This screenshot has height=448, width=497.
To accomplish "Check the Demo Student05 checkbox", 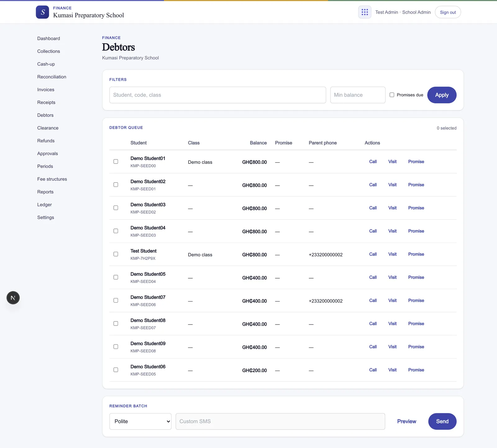I will [x=116, y=277].
